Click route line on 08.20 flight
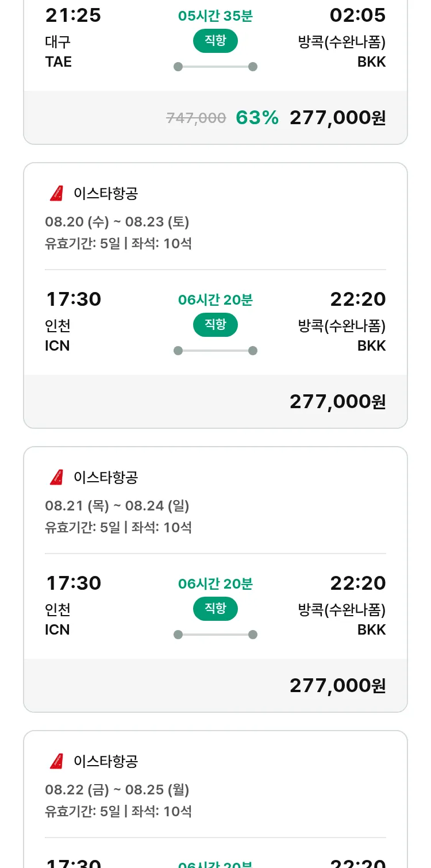 (215, 351)
